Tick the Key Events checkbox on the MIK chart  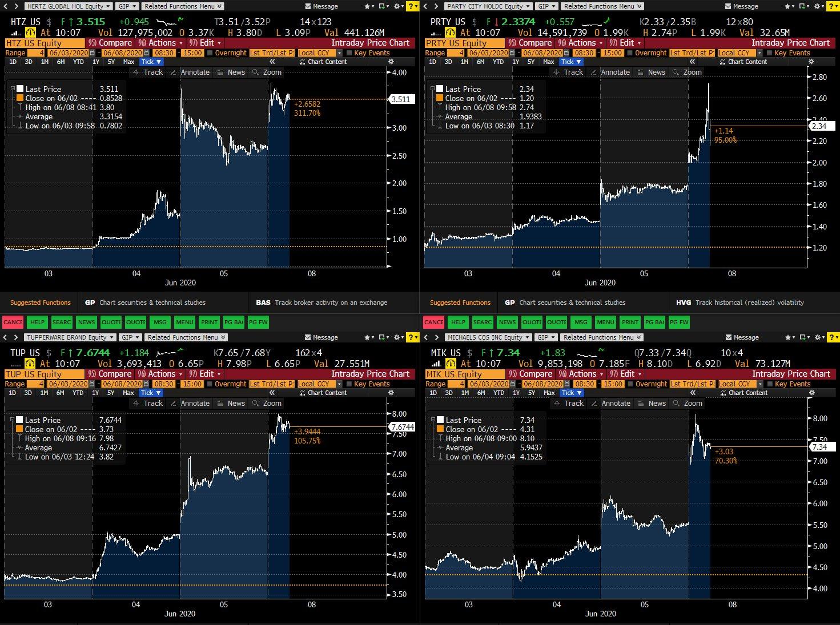pos(770,384)
